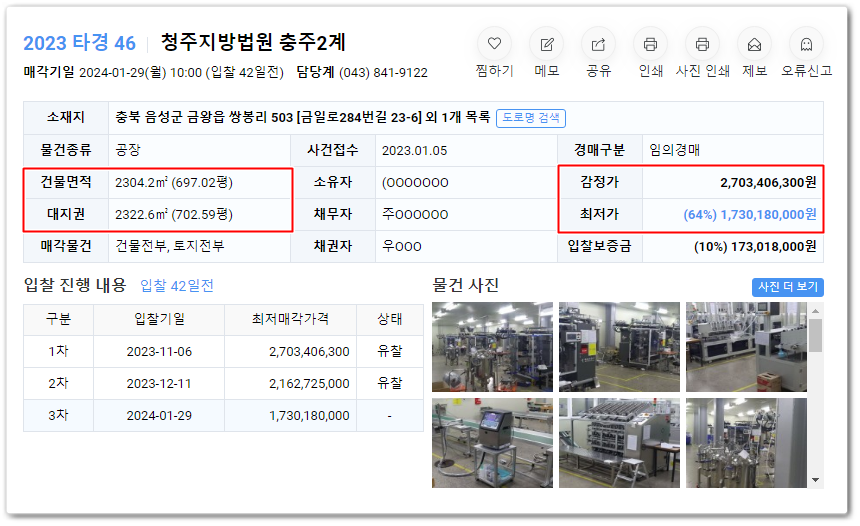Click the 입찰 42일전 blue link

[x=177, y=286]
